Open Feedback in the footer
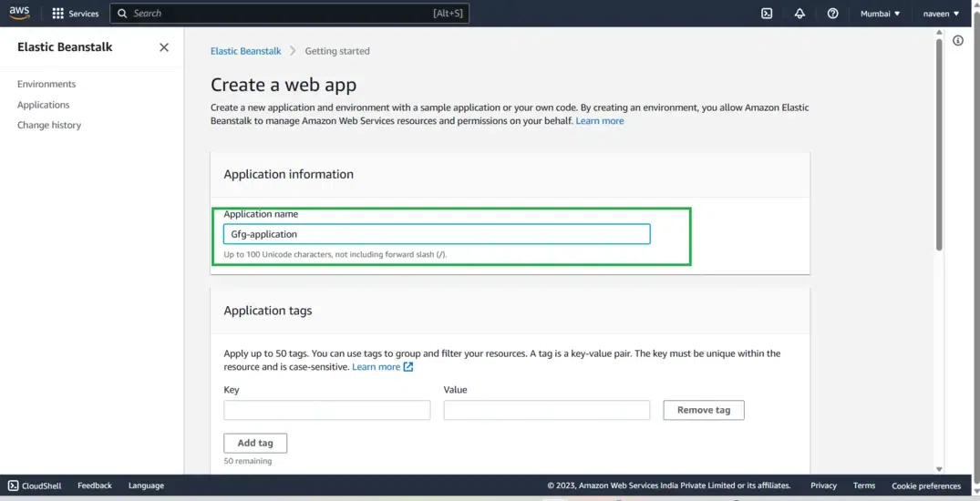The height and width of the screenshot is (501, 980). point(95,486)
